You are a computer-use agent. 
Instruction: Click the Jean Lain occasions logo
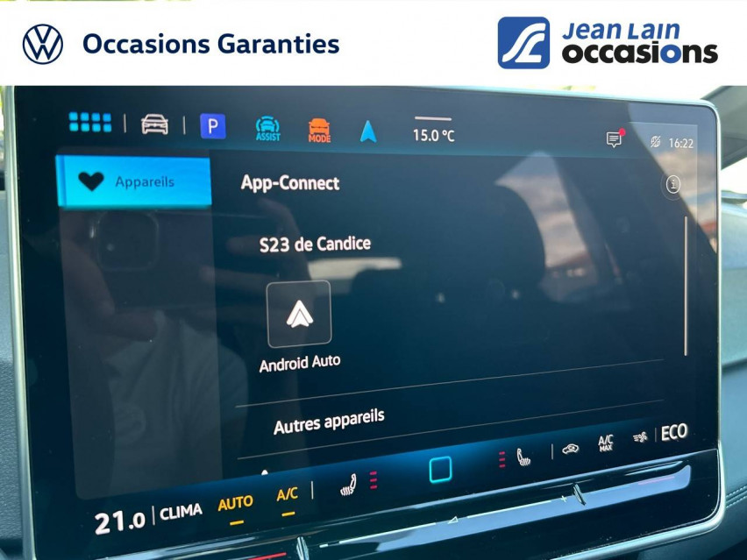[608, 43]
